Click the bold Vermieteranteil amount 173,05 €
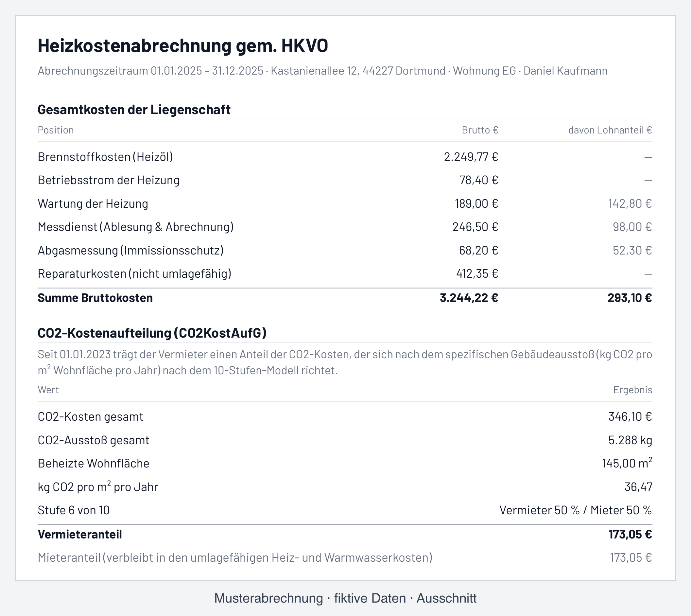Screen dimensions: 691x616 click(630, 535)
